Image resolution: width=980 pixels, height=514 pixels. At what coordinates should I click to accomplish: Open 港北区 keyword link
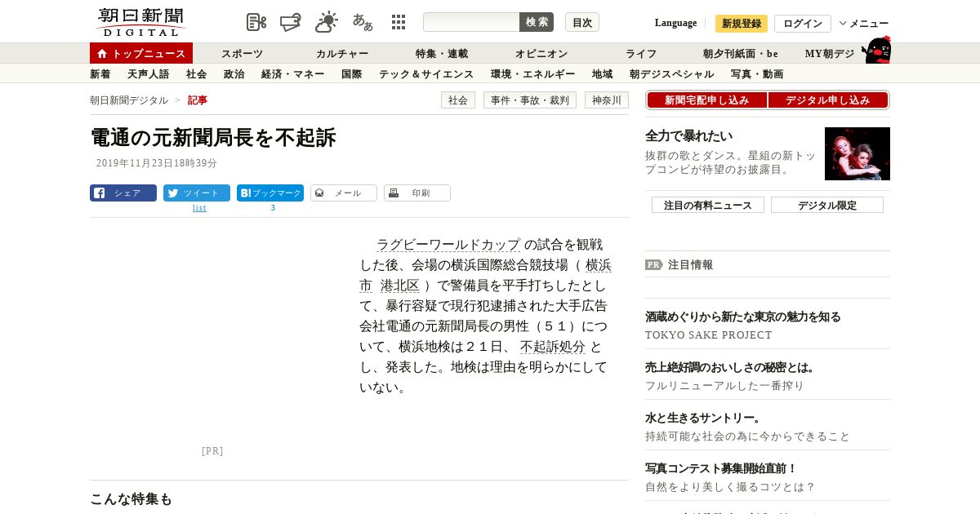[x=400, y=286]
